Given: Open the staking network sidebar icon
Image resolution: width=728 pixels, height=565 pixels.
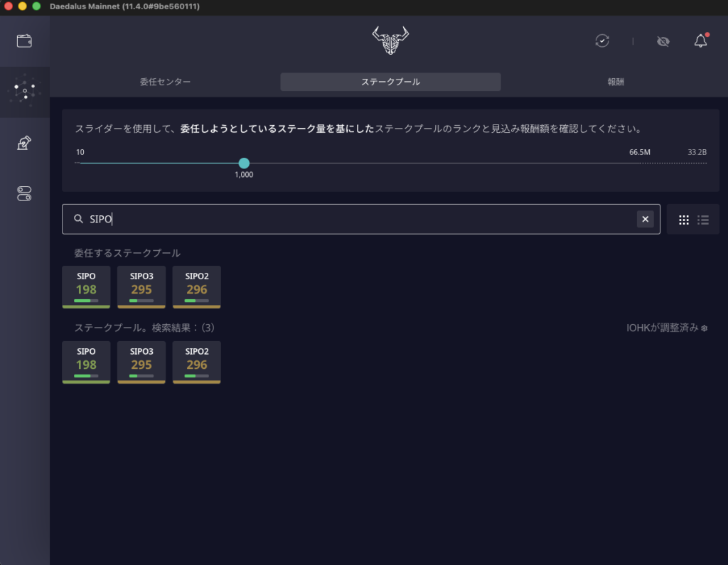Looking at the screenshot, I should coord(25,92).
